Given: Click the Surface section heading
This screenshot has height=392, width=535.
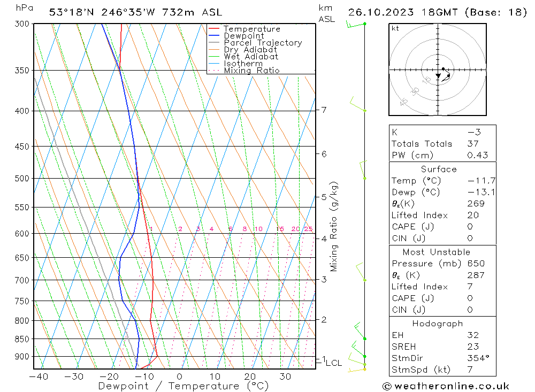Looking at the screenshot, I should [439, 169].
